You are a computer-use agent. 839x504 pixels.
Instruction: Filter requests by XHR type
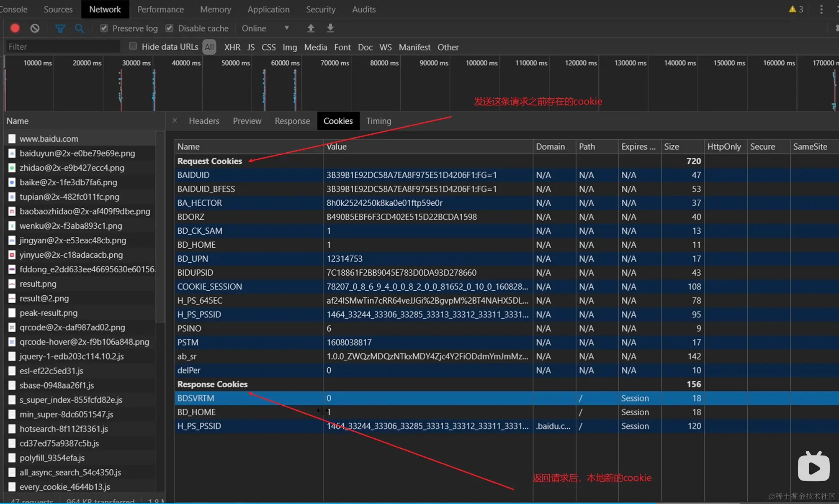[x=232, y=47]
